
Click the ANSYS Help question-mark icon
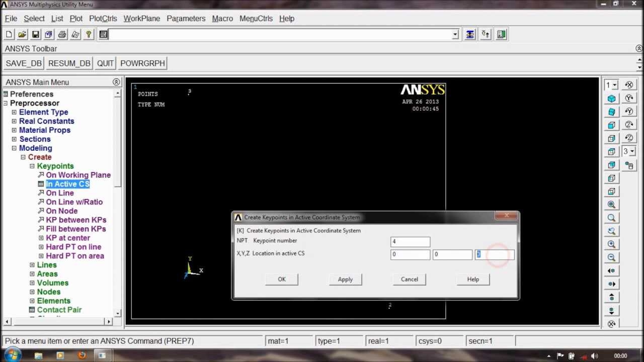pyautogui.click(x=89, y=34)
